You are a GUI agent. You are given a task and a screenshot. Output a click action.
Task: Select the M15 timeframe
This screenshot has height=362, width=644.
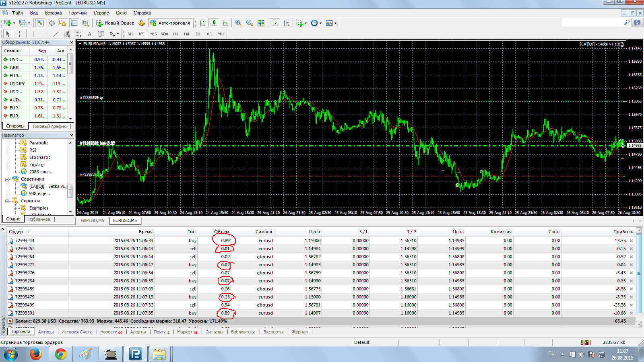click(153, 34)
